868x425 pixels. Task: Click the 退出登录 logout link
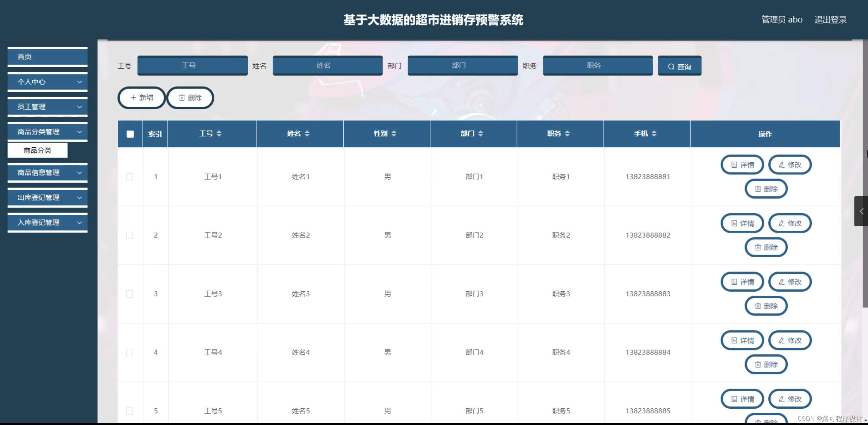tap(830, 20)
